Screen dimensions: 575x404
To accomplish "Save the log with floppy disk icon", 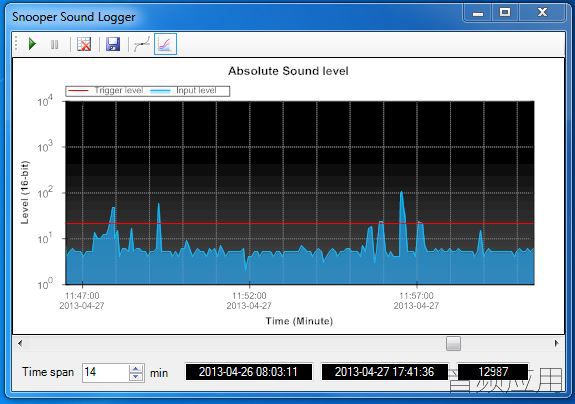I will click(113, 44).
